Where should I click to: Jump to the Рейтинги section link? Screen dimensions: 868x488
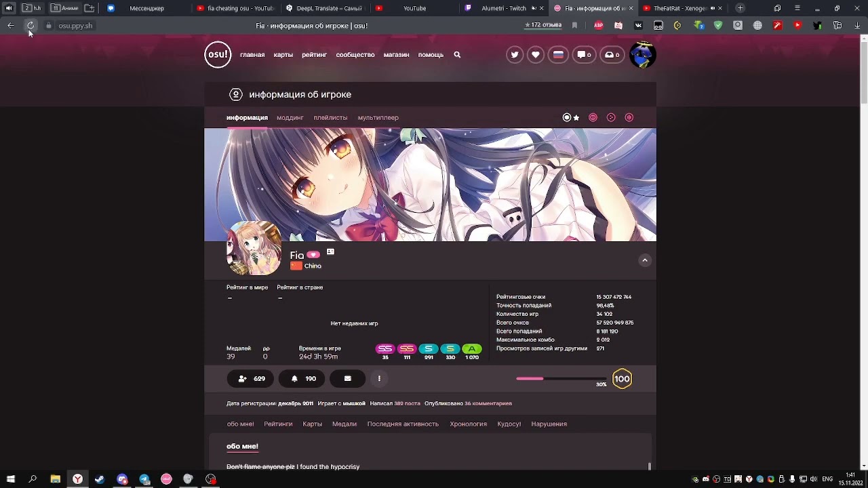[278, 424]
